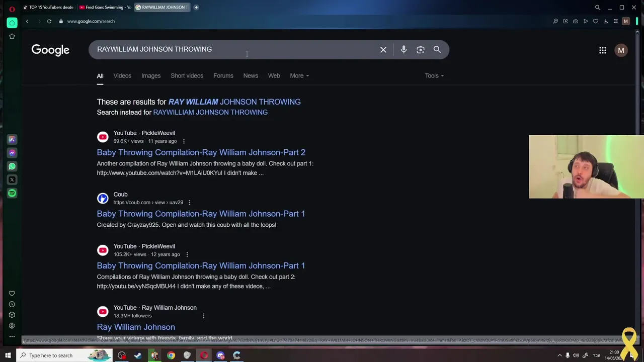
Task: Open Steam from the taskbar
Action: (138, 355)
